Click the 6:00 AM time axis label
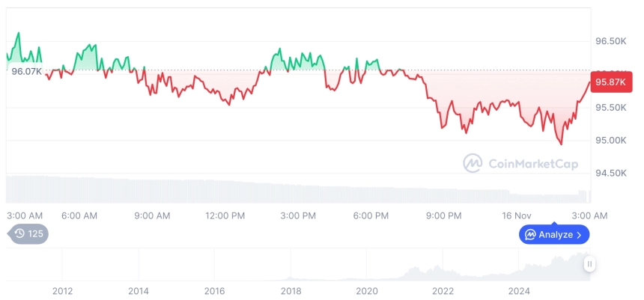Viewport: 644px width, 300px height. tap(79, 215)
